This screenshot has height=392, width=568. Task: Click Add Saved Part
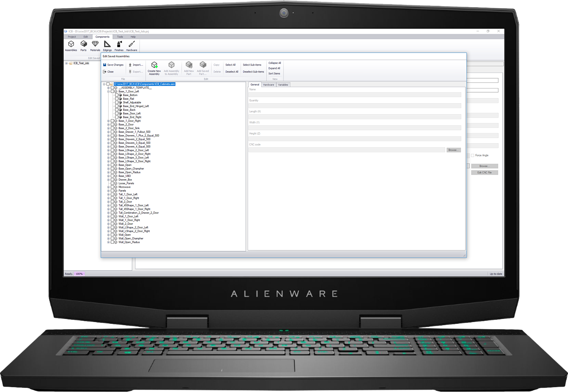click(x=203, y=68)
